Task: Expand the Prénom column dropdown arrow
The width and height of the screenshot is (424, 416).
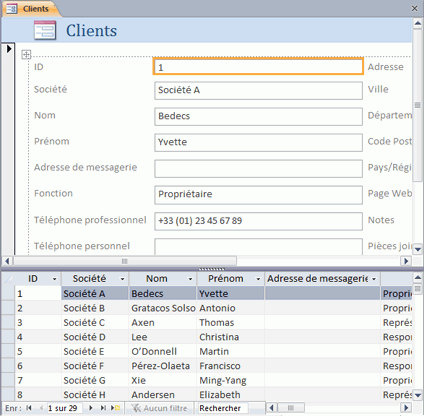Action: point(258,279)
